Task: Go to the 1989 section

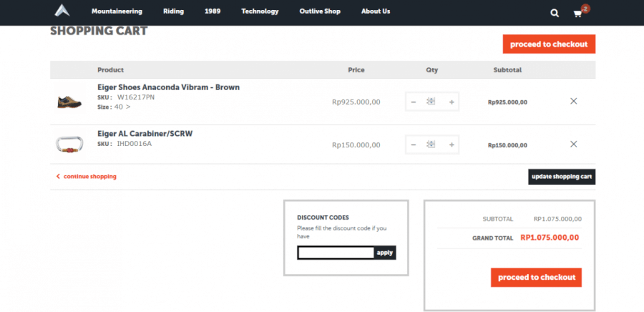Action: 212,11
